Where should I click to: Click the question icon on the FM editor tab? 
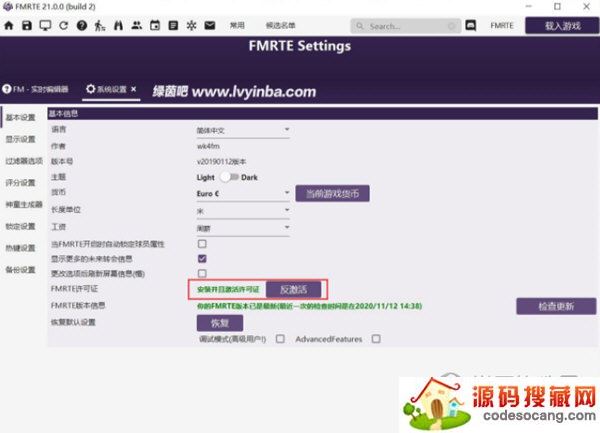tap(7, 89)
